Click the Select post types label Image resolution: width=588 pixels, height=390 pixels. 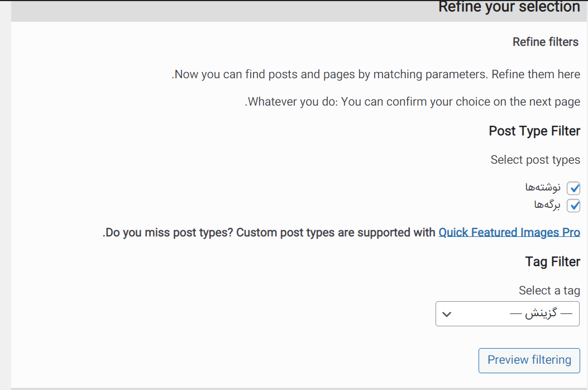[535, 160]
